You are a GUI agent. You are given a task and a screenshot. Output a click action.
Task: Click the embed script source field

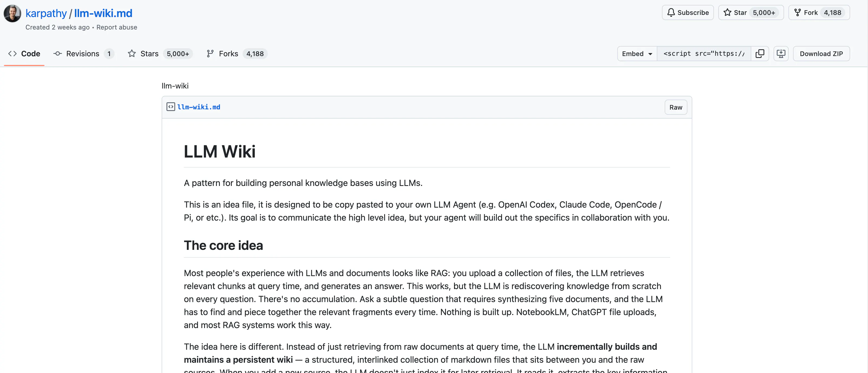click(x=704, y=54)
